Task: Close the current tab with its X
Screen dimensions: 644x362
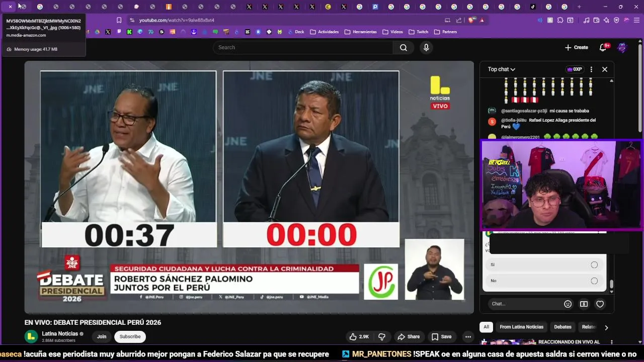Action: pos(10,7)
